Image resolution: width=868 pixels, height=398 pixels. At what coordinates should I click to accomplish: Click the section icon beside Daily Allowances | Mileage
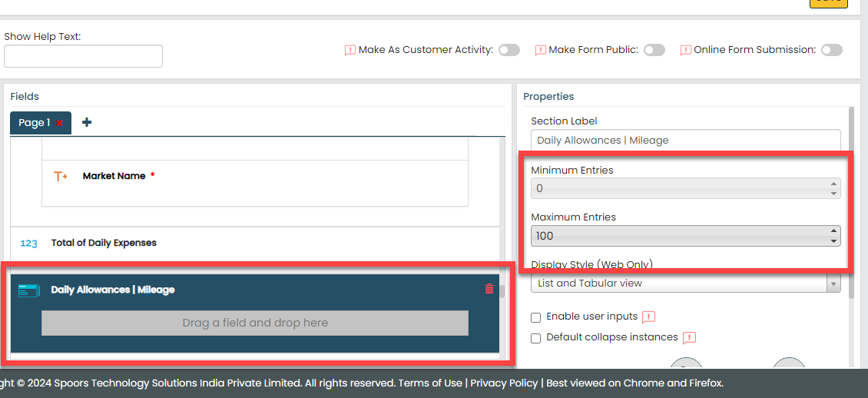pyautogui.click(x=28, y=290)
